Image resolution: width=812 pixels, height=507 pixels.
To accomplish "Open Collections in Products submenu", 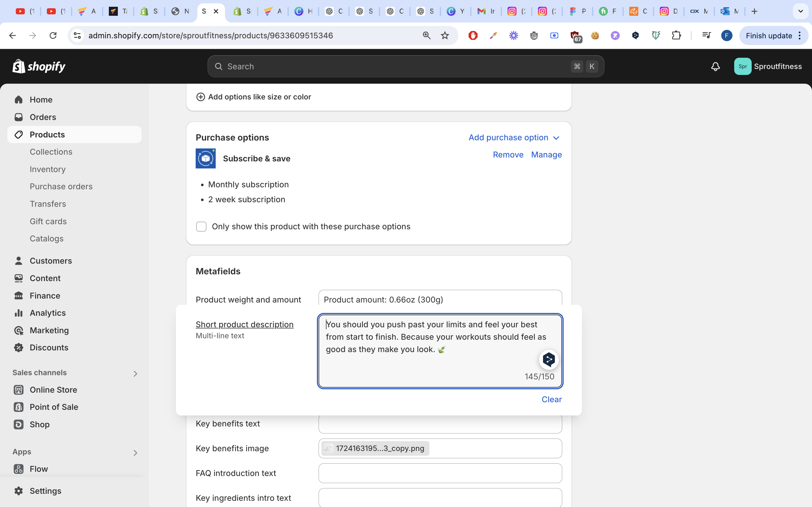I will point(51,152).
